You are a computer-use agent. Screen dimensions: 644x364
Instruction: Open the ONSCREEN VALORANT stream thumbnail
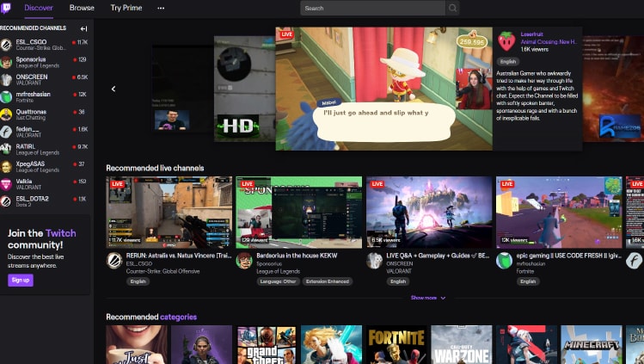click(x=429, y=213)
